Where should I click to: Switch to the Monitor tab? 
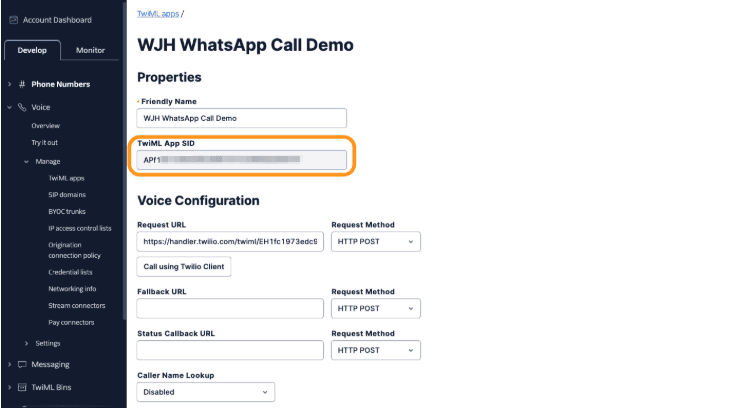tap(91, 50)
